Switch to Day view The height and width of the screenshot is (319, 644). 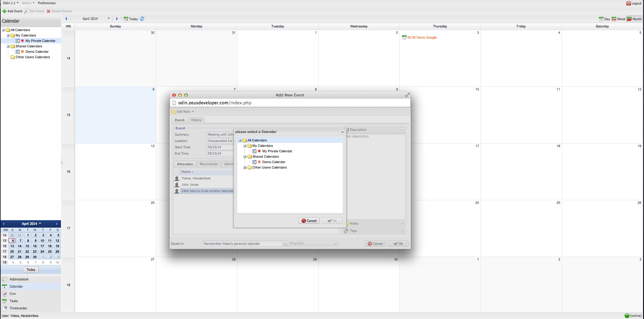pos(604,19)
